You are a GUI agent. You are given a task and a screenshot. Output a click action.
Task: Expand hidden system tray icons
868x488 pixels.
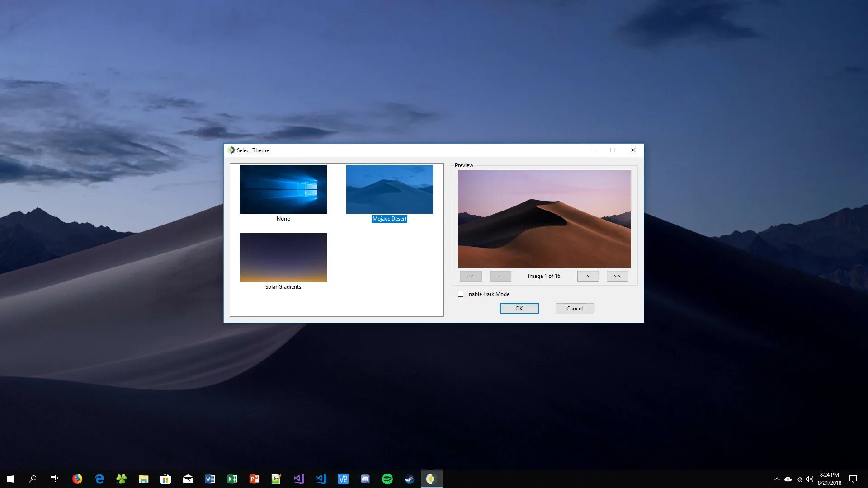pyautogui.click(x=777, y=479)
